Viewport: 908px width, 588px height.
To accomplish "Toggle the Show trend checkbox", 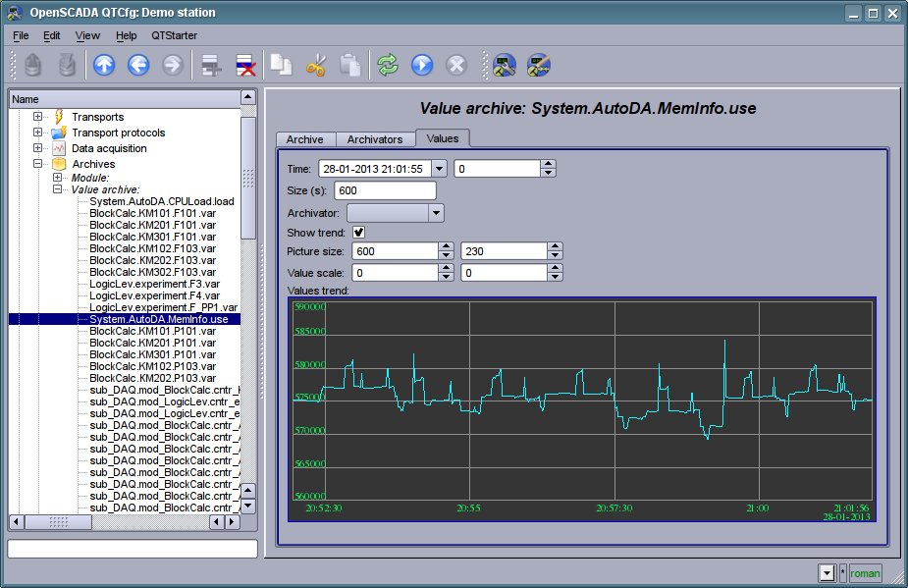I will pyautogui.click(x=359, y=233).
